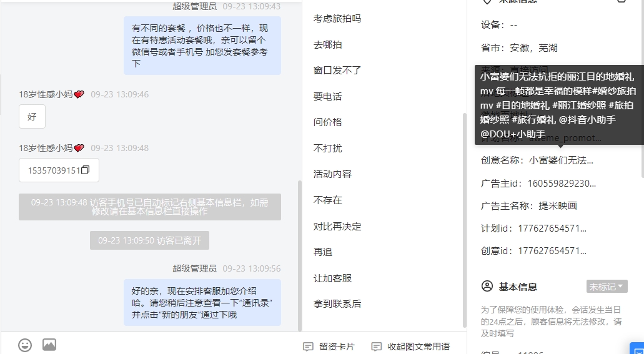Click 广告主名称 提米映画 row

click(x=529, y=206)
